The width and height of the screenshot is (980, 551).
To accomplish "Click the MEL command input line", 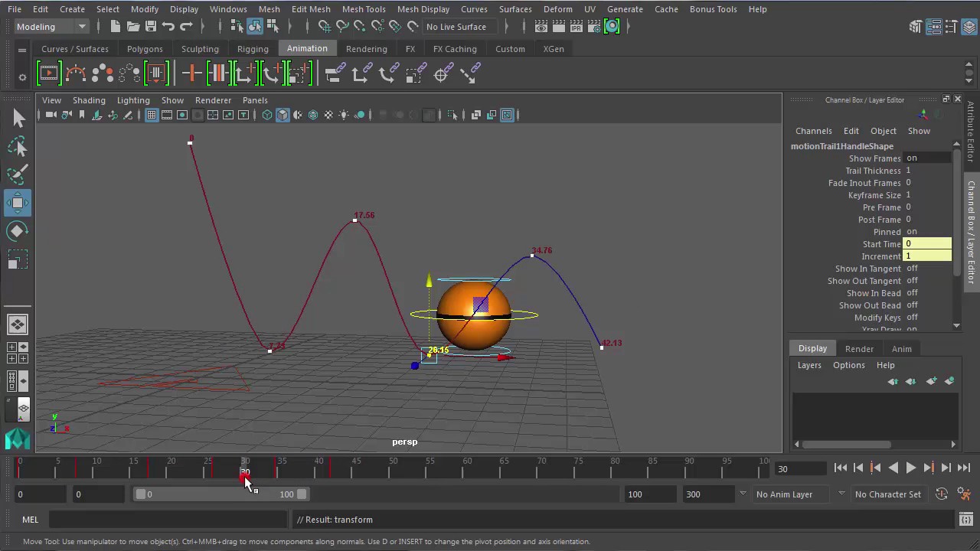I will (167, 520).
